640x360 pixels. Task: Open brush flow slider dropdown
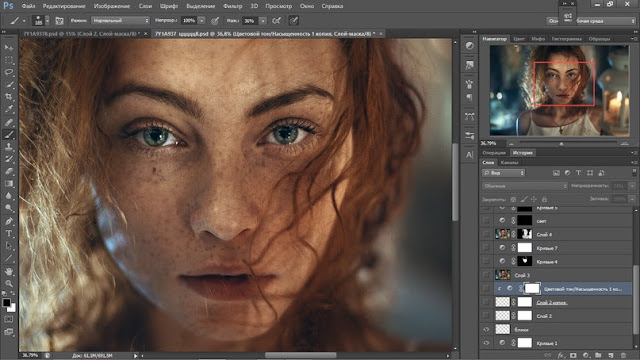pos(263,20)
